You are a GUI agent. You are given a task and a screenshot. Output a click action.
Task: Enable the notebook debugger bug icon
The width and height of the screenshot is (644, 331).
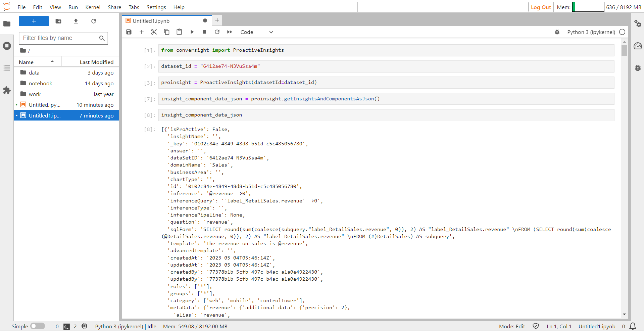coord(557,32)
